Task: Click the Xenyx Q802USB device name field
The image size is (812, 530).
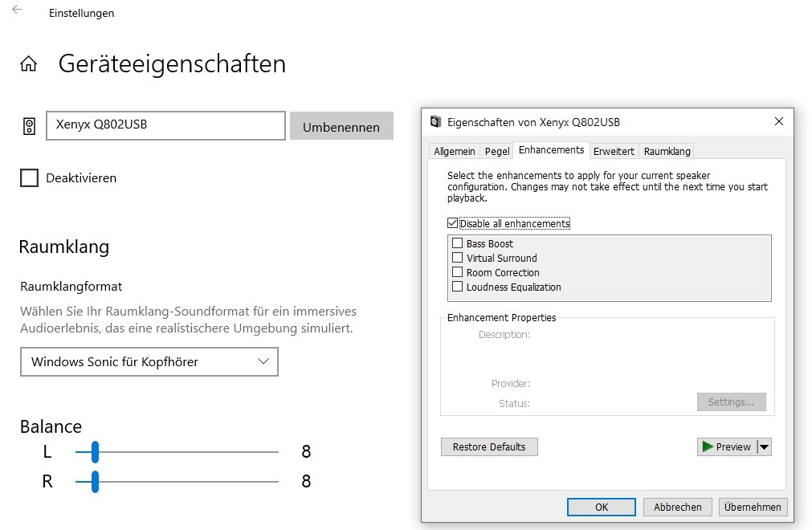Action: pos(165,126)
